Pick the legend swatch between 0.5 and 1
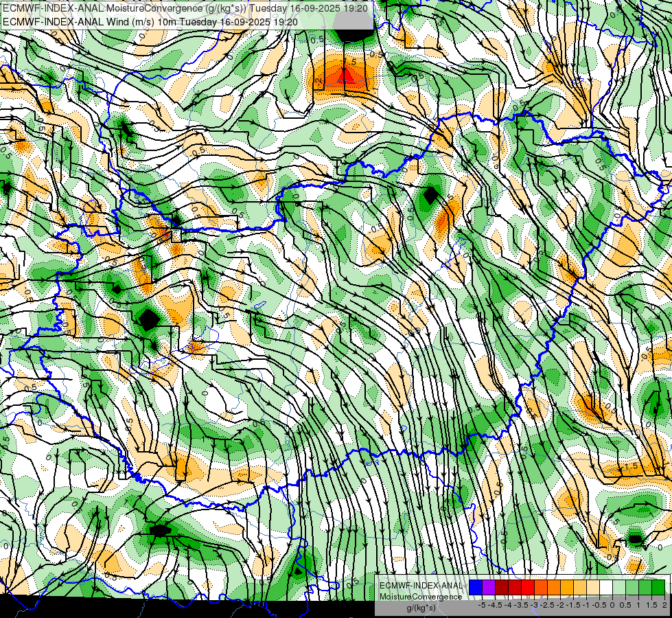Screen dimensions: 672x618 [632, 588]
